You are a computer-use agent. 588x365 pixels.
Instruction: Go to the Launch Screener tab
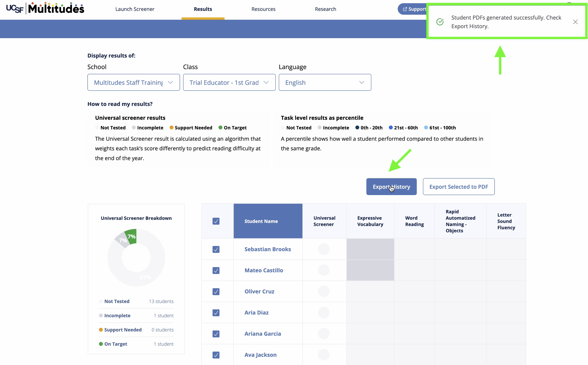[x=135, y=9]
